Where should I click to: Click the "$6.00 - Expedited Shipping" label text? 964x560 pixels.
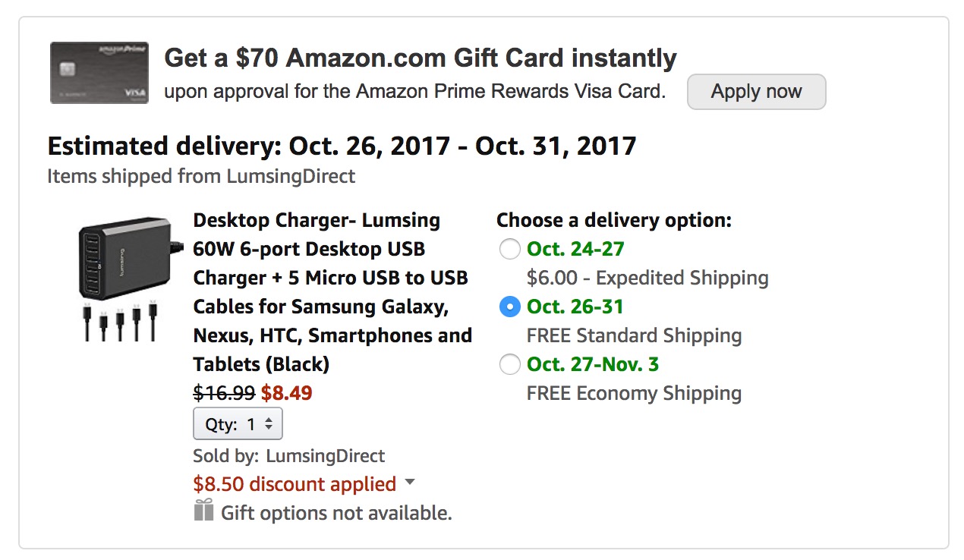pyautogui.click(x=647, y=278)
